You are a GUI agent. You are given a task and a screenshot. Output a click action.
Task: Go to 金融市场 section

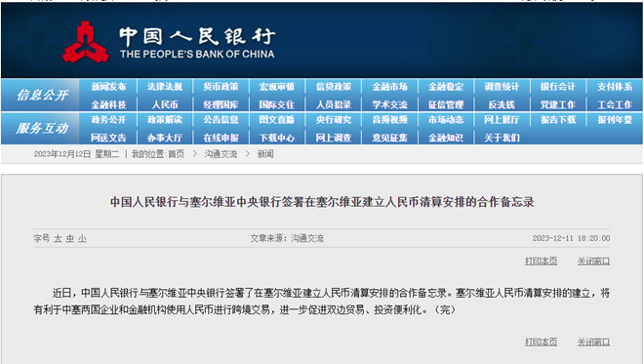click(389, 87)
